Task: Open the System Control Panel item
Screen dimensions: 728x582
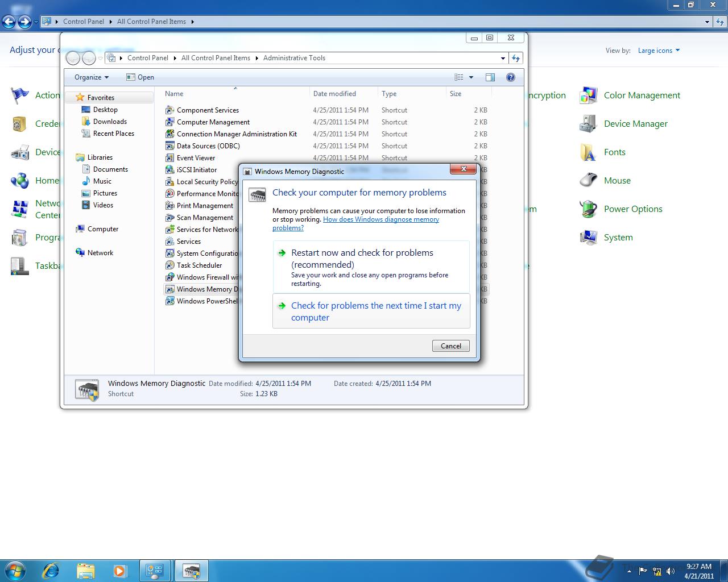Action: [606, 238]
